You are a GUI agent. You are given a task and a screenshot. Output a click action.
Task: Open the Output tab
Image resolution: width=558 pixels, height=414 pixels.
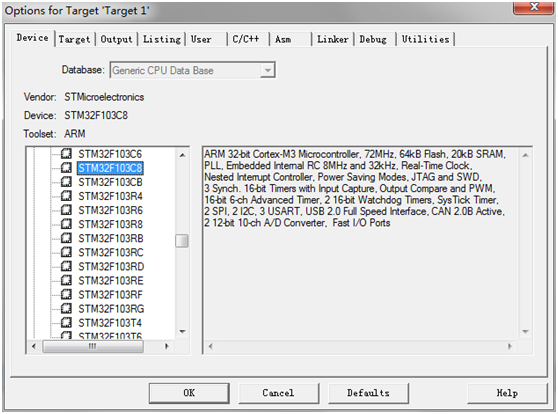coord(116,39)
